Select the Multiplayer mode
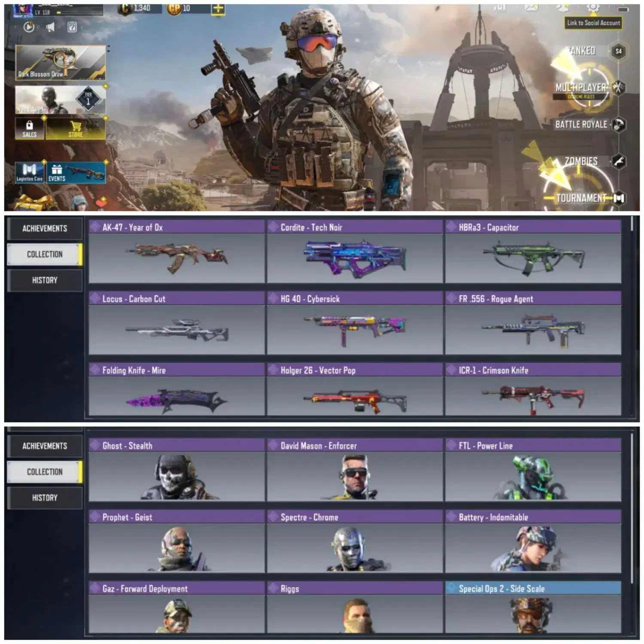This screenshot has height=644, width=644. click(581, 88)
